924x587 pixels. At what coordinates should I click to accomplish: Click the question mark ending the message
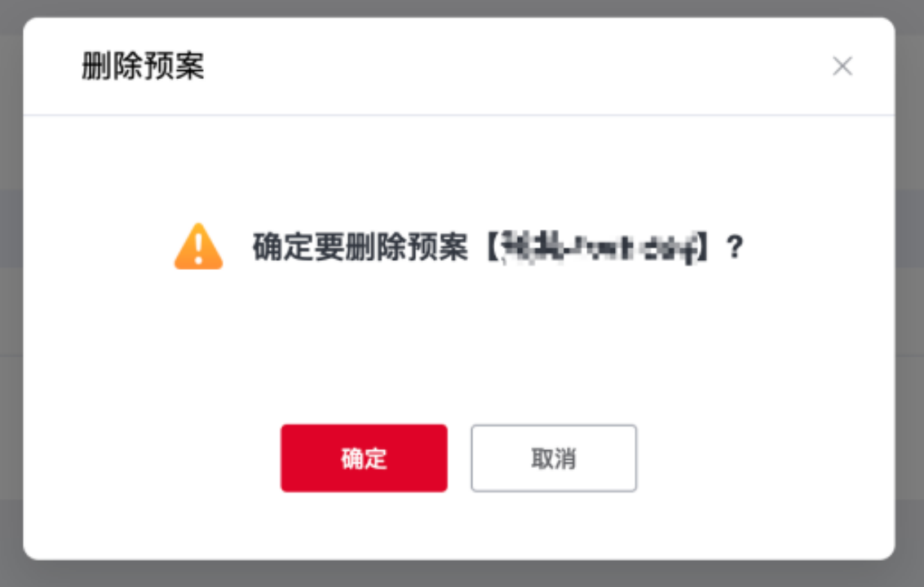(x=734, y=246)
